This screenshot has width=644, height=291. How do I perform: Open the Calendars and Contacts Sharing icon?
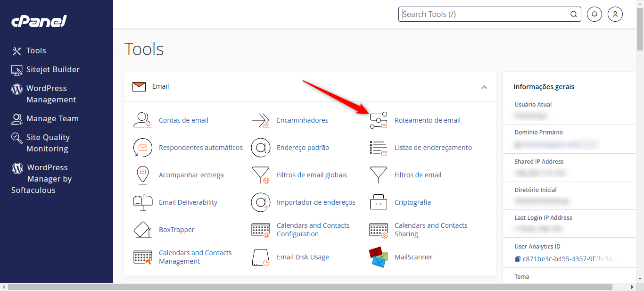pyautogui.click(x=378, y=230)
